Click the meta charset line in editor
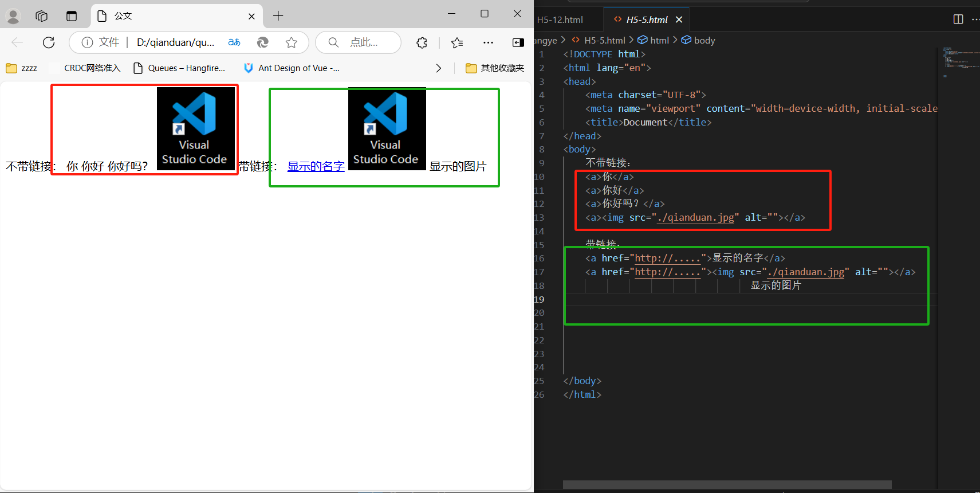The image size is (980, 493). point(646,95)
